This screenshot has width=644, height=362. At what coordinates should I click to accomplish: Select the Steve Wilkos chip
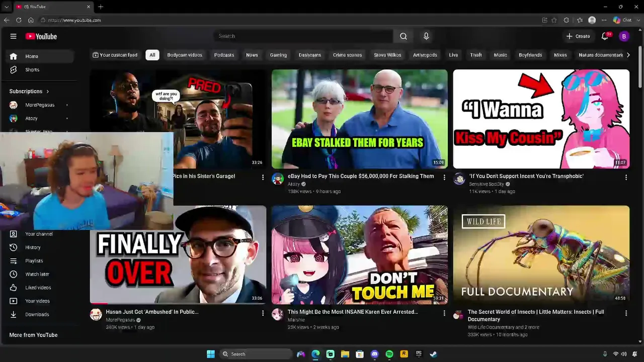pos(387,55)
